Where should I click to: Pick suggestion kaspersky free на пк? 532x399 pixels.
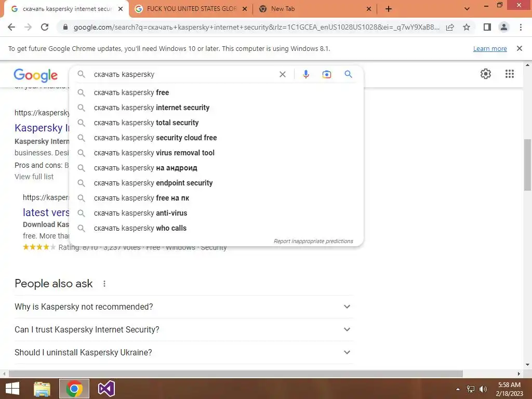tap(216, 198)
